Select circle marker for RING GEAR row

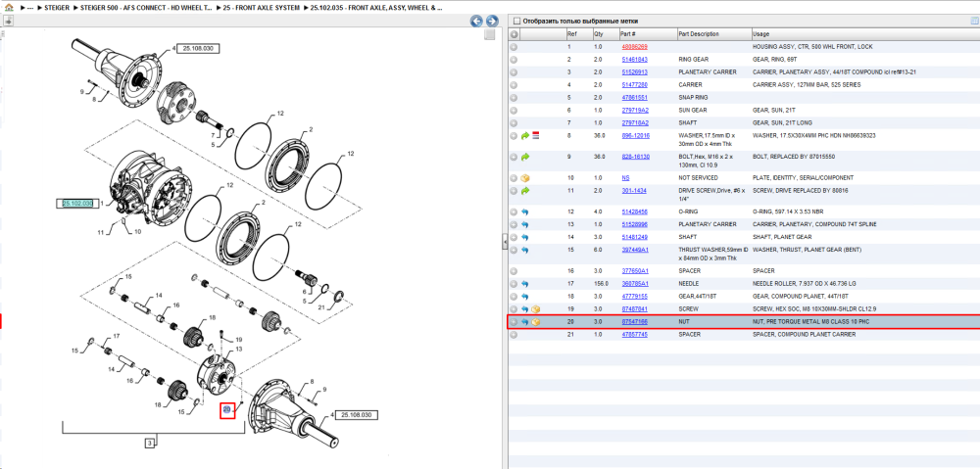coord(514,60)
